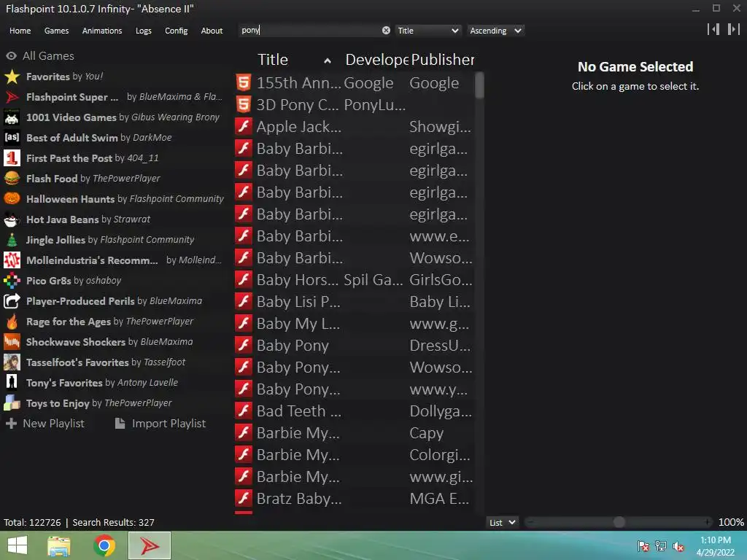
Task: Open the About tab
Action: pos(212,31)
